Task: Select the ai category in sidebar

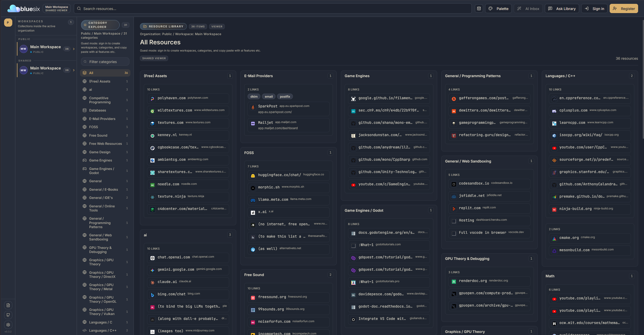Action: tap(105, 90)
